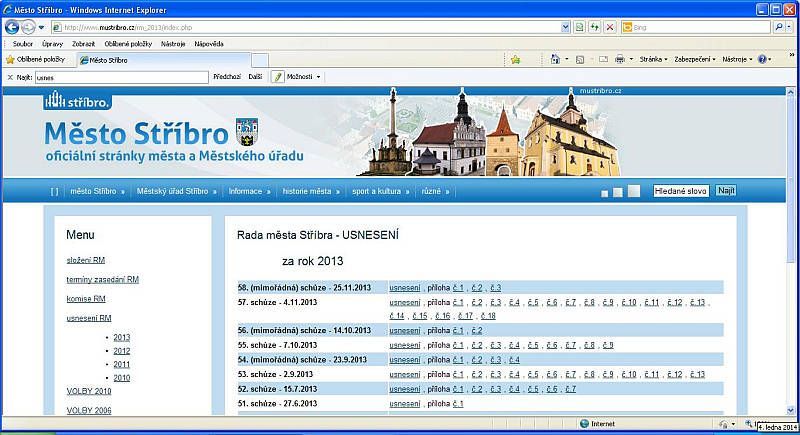The image size is (800, 435).
Task: Click the Hledané slovo search field
Action: click(x=681, y=190)
